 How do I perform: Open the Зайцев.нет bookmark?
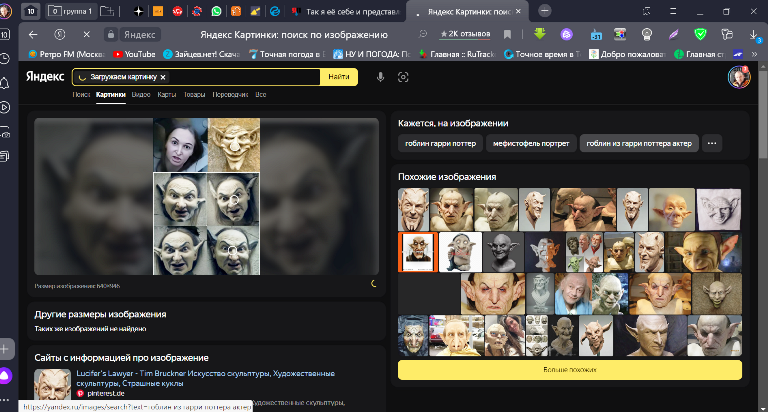point(201,54)
